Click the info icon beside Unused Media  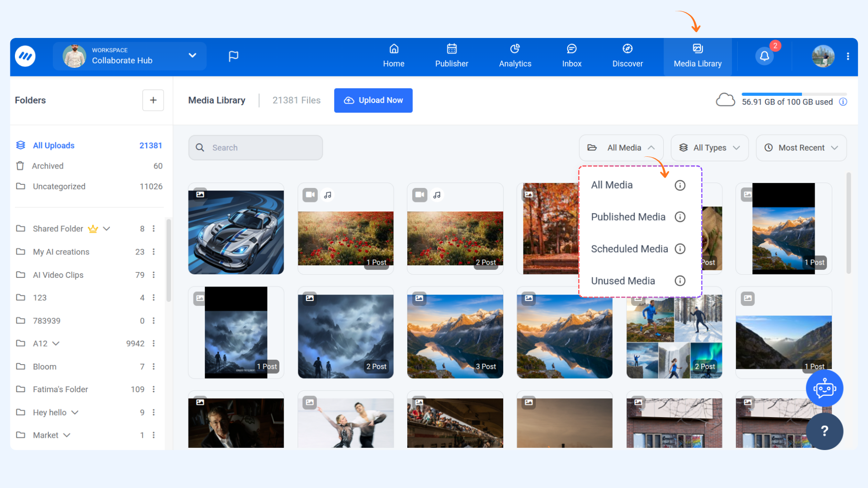pos(680,281)
